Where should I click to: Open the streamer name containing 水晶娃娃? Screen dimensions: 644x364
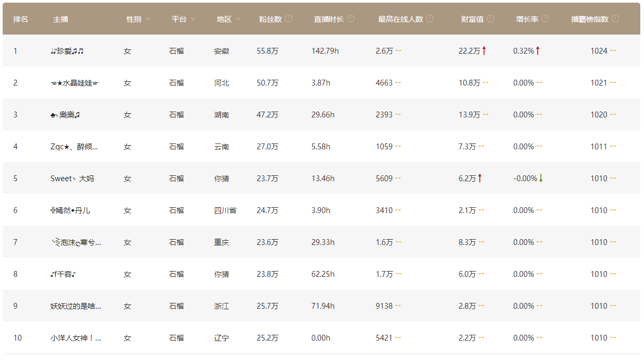(x=74, y=83)
